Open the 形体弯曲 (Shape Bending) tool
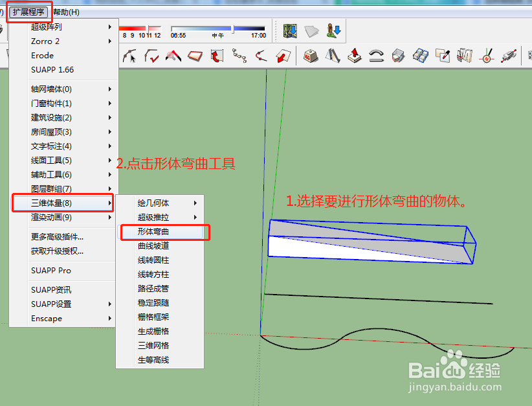The height and width of the screenshot is (406, 532). [x=165, y=232]
